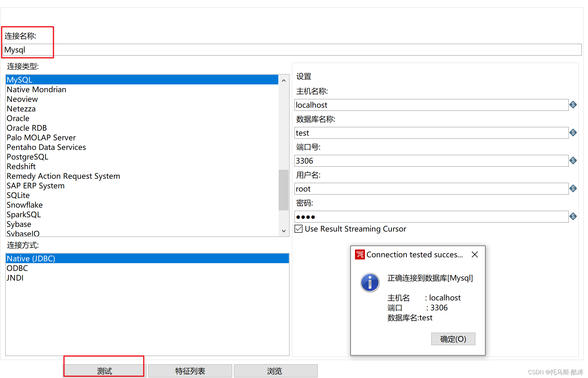
Task: Select JNDI access method
Action: pyautogui.click(x=147, y=278)
